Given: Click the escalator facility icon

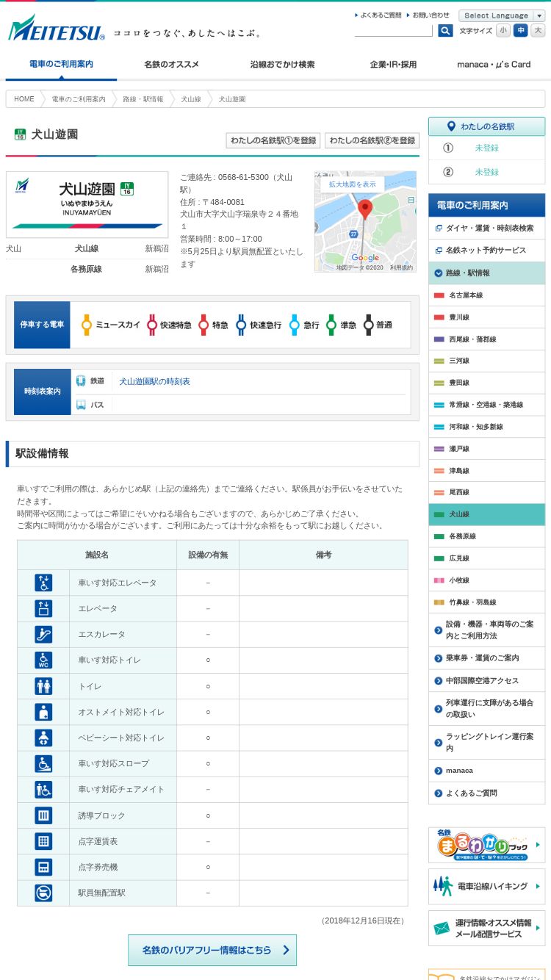Looking at the screenshot, I should tap(43, 634).
